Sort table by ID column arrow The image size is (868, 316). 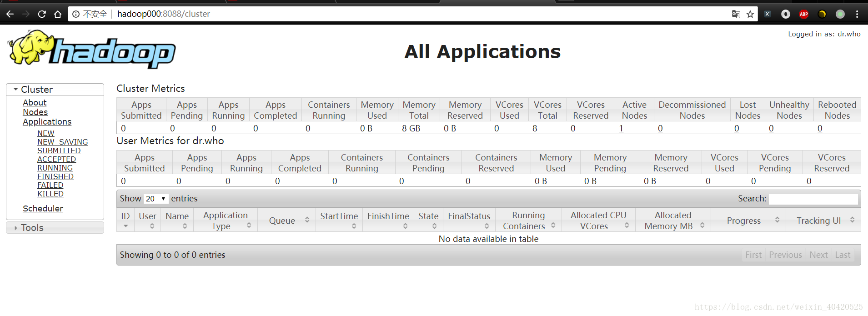click(125, 226)
